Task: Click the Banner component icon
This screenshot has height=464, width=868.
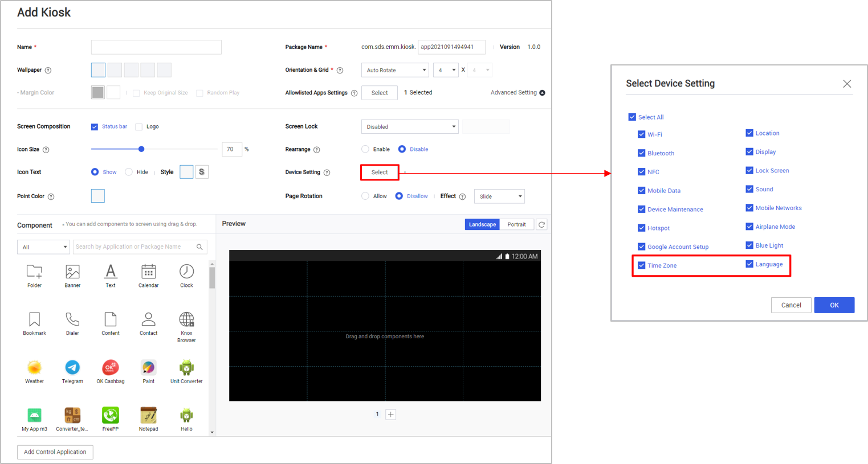Action: point(72,272)
